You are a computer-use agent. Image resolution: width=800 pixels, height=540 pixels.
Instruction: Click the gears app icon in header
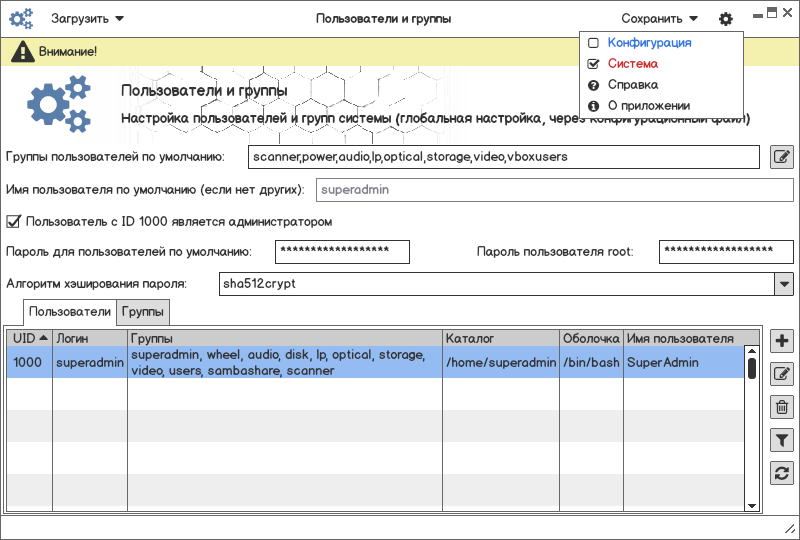click(x=21, y=19)
